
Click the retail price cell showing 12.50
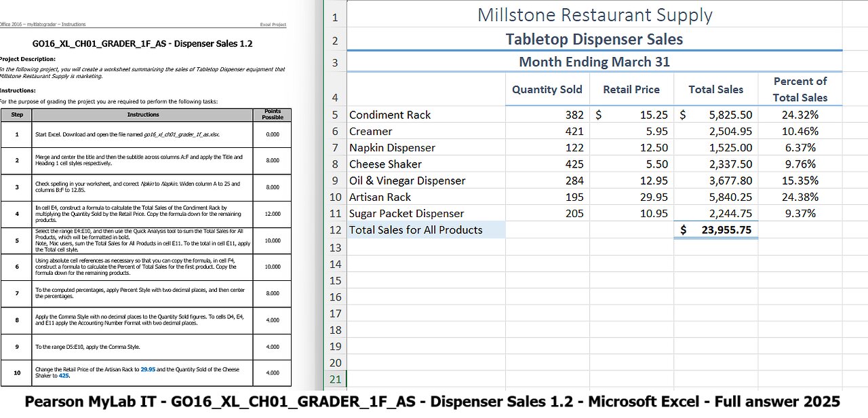coord(631,147)
